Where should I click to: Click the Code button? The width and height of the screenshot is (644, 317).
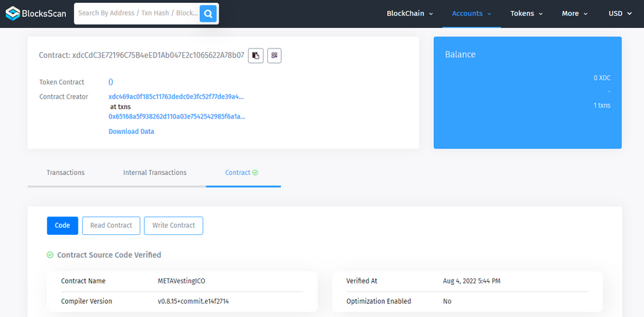62,225
